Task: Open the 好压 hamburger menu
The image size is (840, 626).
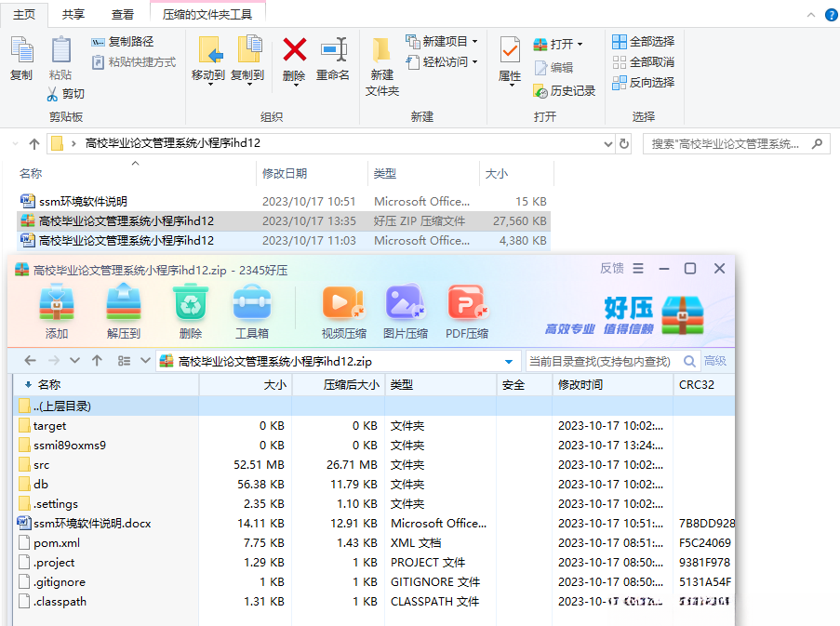Action: [x=638, y=268]
